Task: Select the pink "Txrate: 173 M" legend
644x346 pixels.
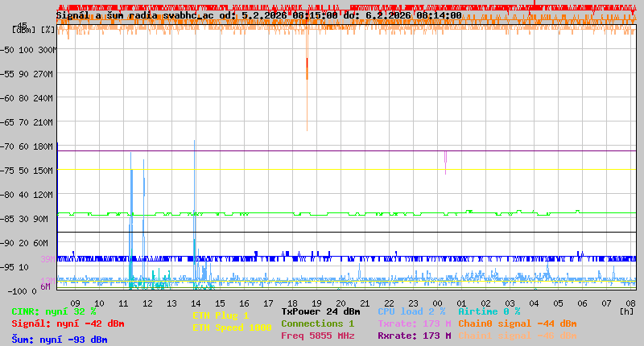Action: coord(414,323)
